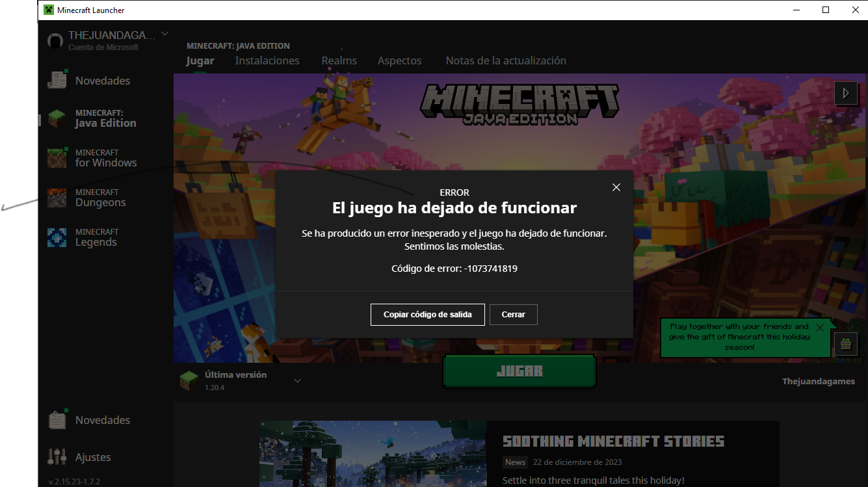Open the top Novedades newspaper icon
The height and width of the screenshot is (487, 868).
click(57, 79)
